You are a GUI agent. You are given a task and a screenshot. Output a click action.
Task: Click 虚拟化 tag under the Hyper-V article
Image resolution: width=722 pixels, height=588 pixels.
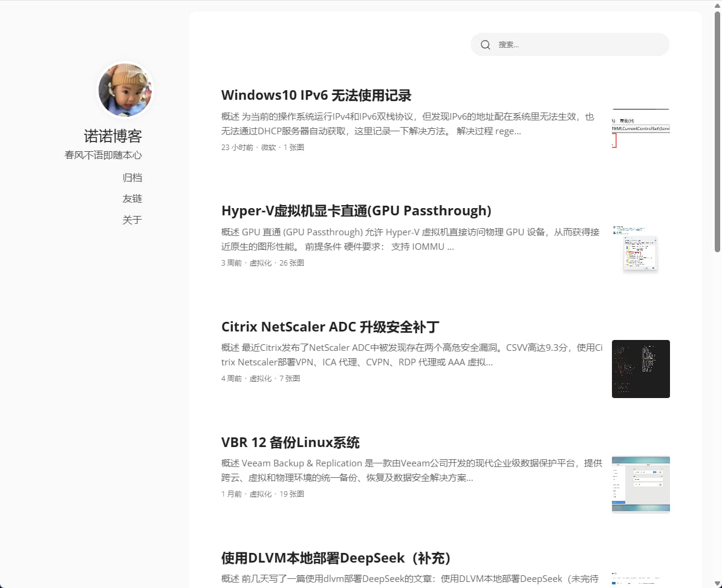(261, 263)
